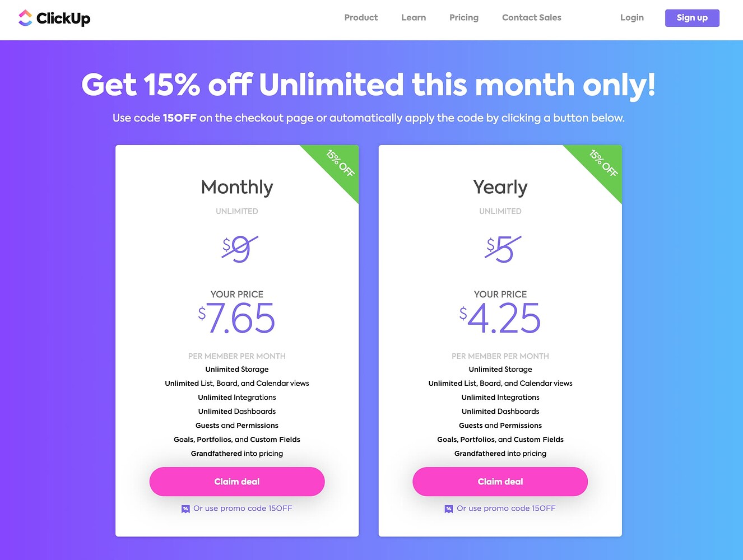
Task: Click the coupon icon on the Yearly card
Action: point(449,508)
